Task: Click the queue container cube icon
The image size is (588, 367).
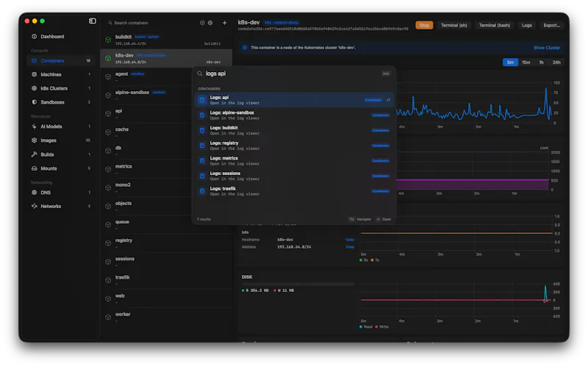Action: point(108,224)
